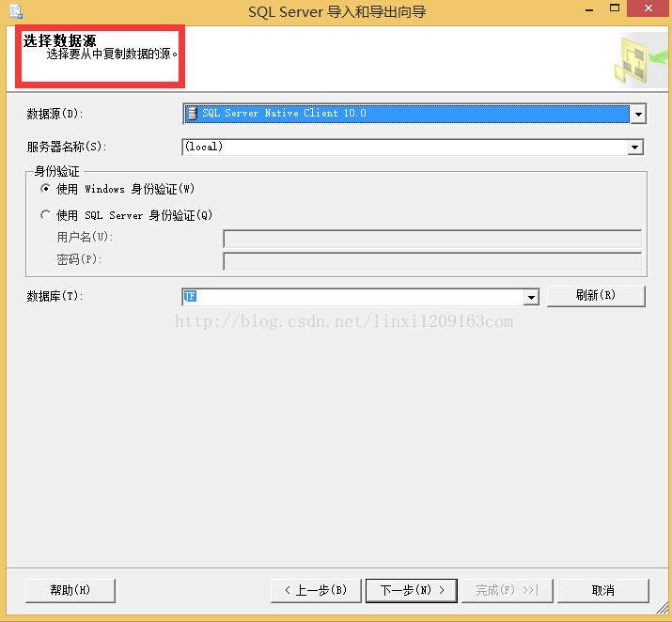Image resolution: width=672 pixels, height=622 pixels.
Task: Click the 数据库(T) label
Action: pyautogui.click(x=55, y=296)
